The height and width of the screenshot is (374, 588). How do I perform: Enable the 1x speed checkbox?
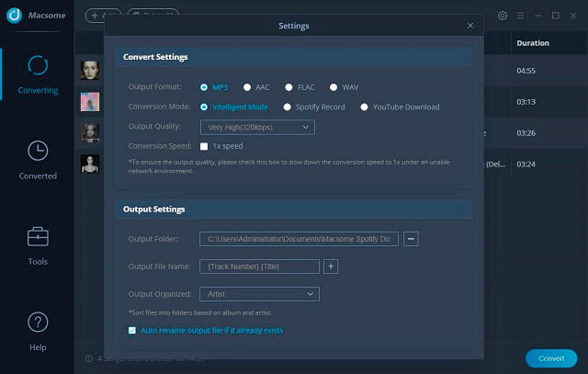[204, 146]
